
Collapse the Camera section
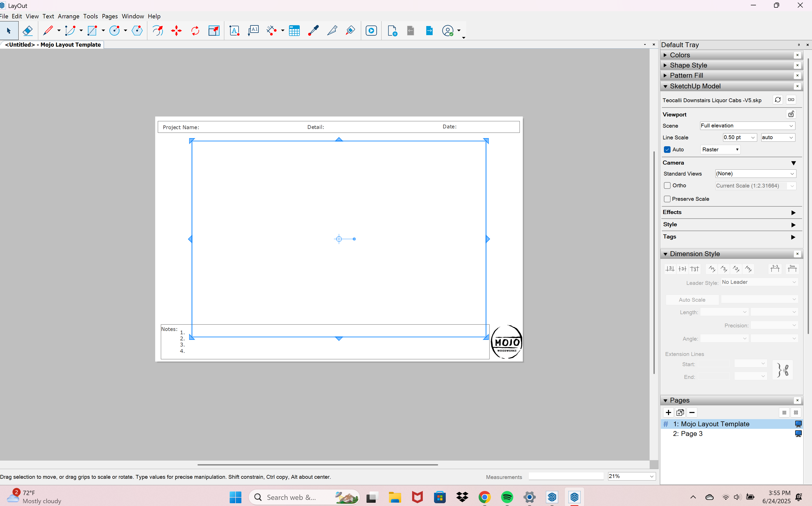(793, 163)
